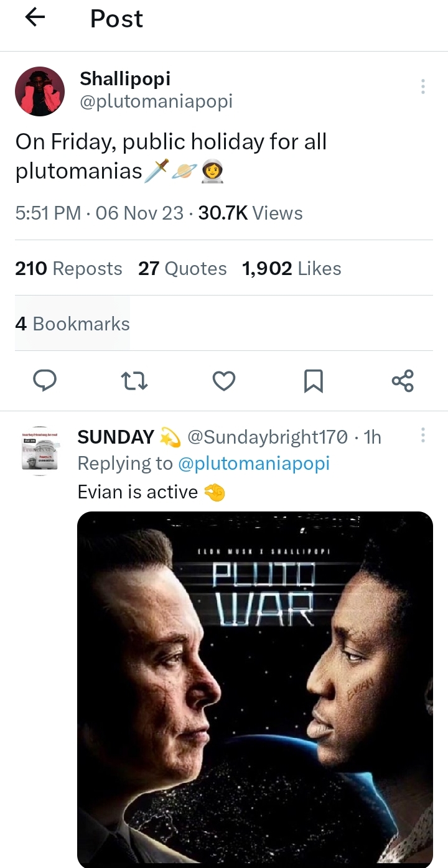Tap the Shallipopi display name

pos(125,78)
